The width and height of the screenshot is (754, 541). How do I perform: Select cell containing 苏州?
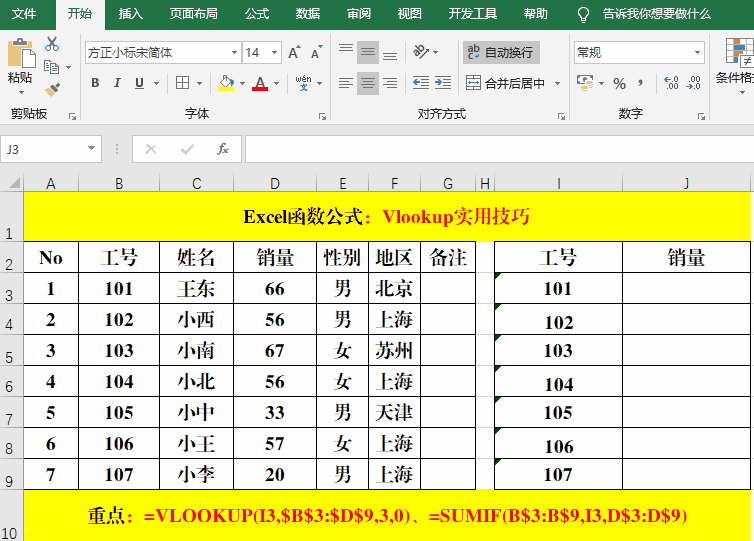394,350
